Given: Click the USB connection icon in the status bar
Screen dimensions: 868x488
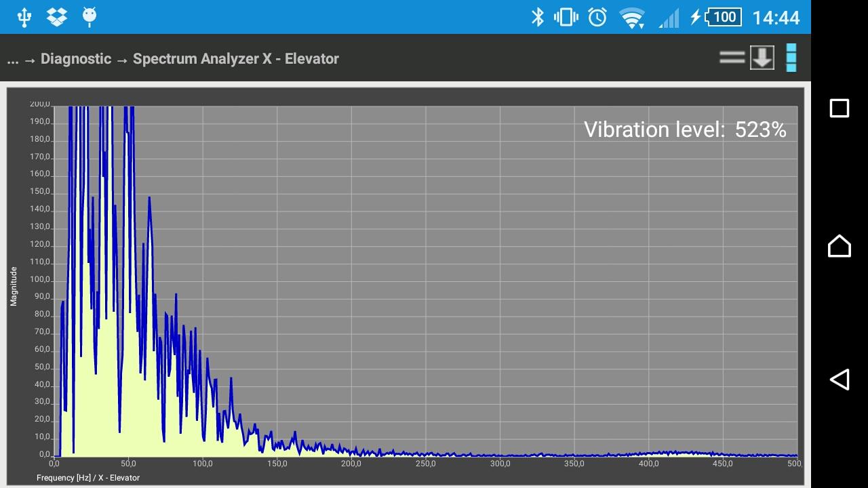Looking at the screenshot, I should pyautogui.click(x=25, y=17).
